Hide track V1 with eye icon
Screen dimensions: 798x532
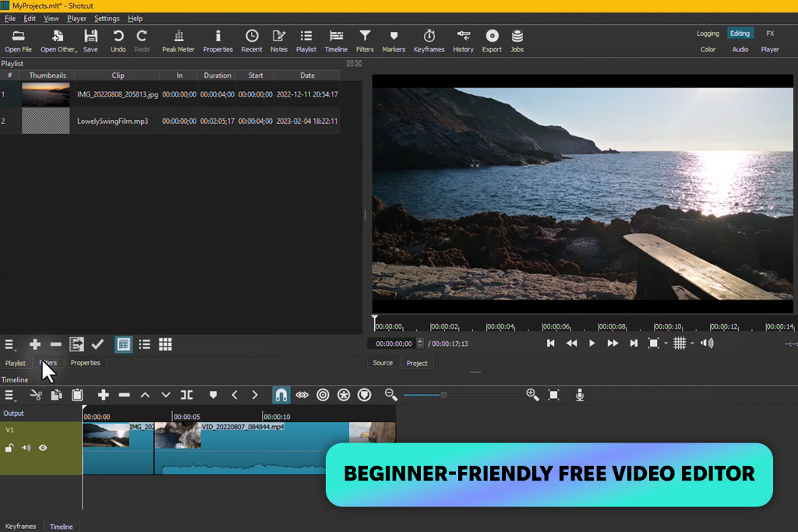pyautogui.click(x=43, y=448)
